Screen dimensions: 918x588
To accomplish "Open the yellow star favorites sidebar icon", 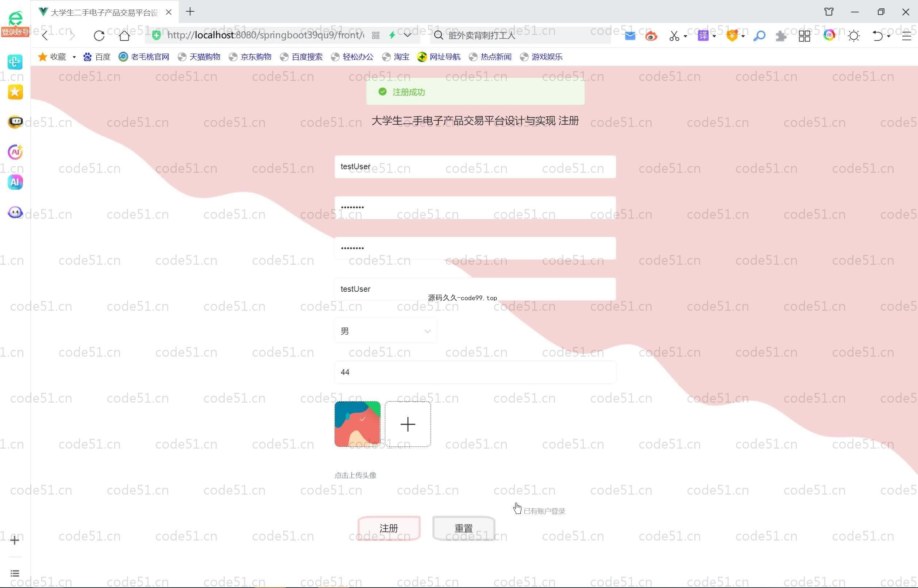I will (x=15, y=92).
